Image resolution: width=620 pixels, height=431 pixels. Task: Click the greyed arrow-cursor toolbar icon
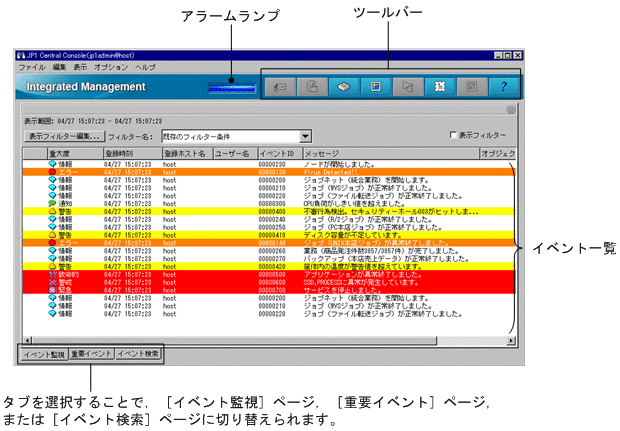(408, 87)
